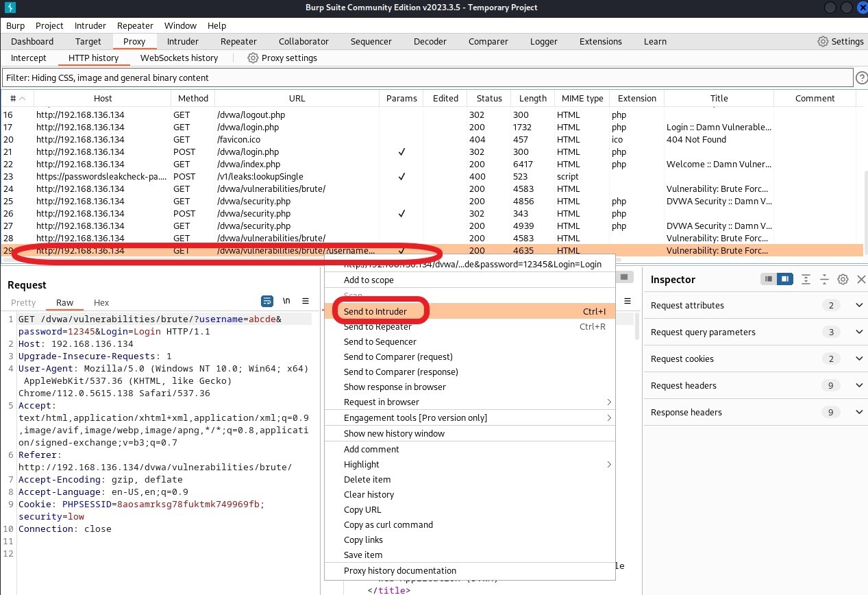
Task: Open Settings gear in top right
Action: [840, 41]
